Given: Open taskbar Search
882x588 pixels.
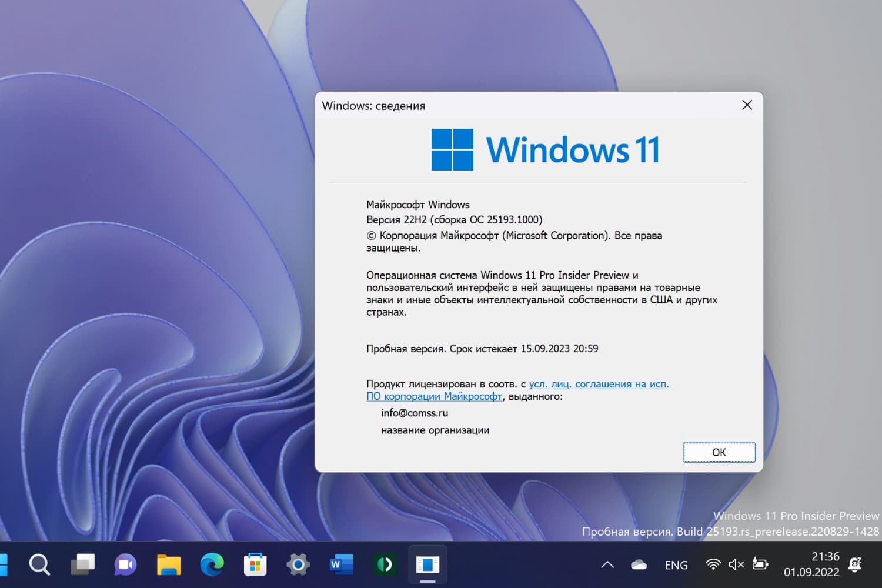Looking at the screenshot, I should [x=39, y=565].
